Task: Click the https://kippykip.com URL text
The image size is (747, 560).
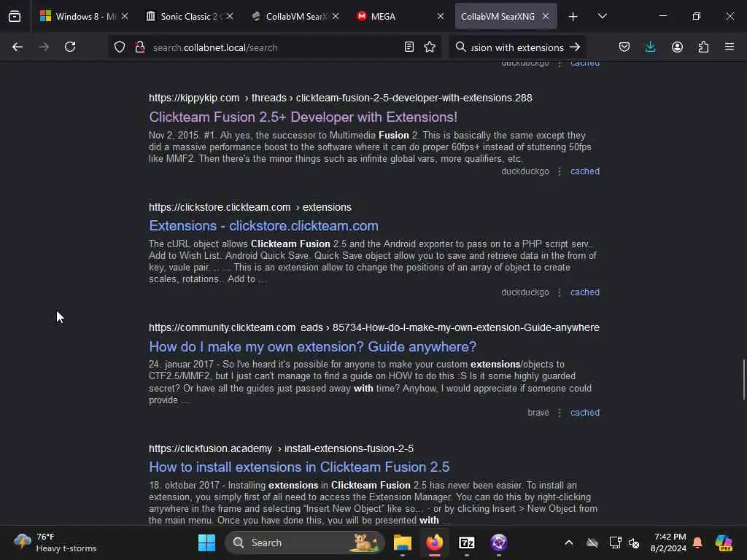Action: tap(194, 98)
